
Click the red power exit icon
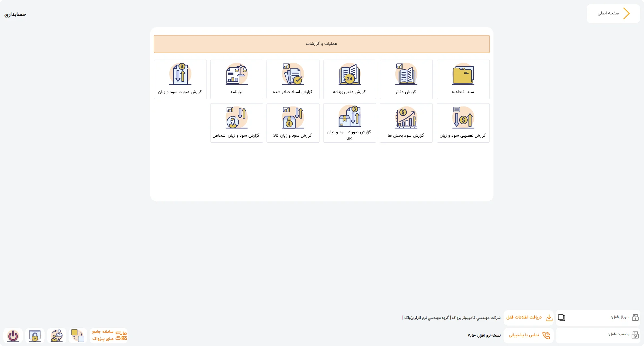13,336
